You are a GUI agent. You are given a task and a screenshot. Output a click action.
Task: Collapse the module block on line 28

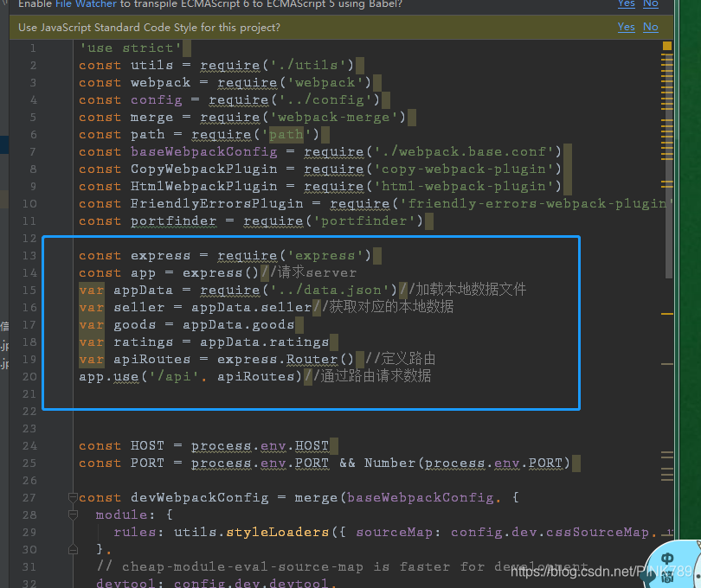click(73, 514)
